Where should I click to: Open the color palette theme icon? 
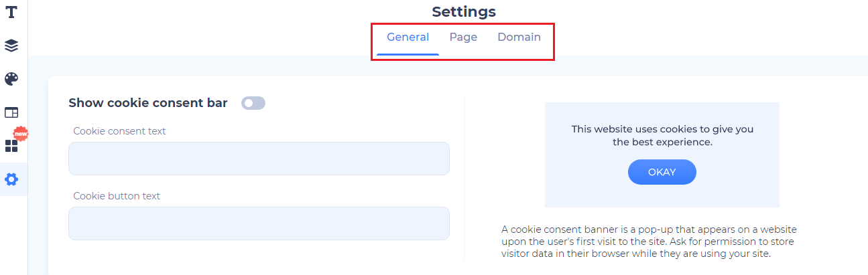coord(11,79)
